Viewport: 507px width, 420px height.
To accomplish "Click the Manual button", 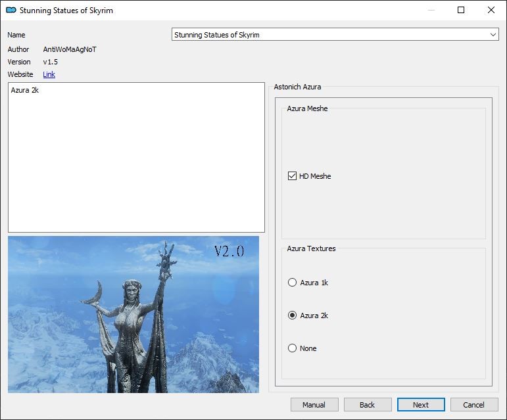I will [314, 405].
